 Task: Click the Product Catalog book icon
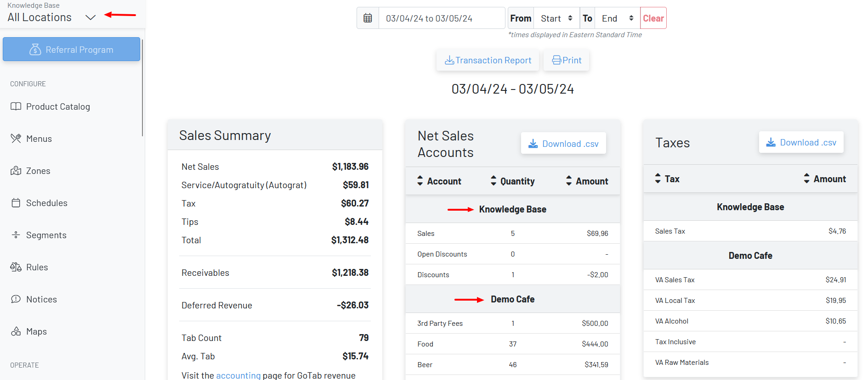(x=16, y=106)
